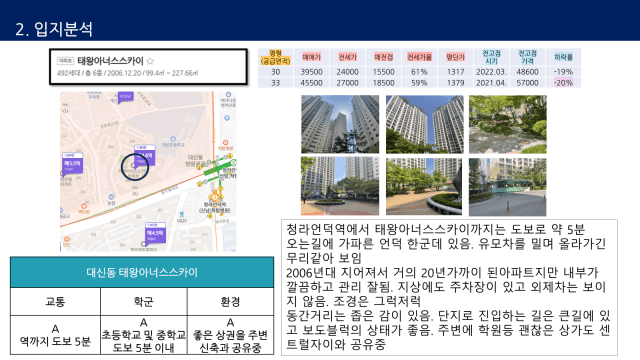640x360 pixels.
Task: Select the 매5.5억 price marker on the map
Action: coord(72,163)
